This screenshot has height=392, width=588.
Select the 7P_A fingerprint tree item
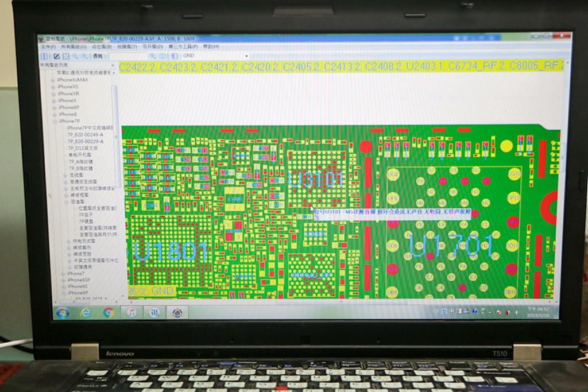[x=81, y=161]
